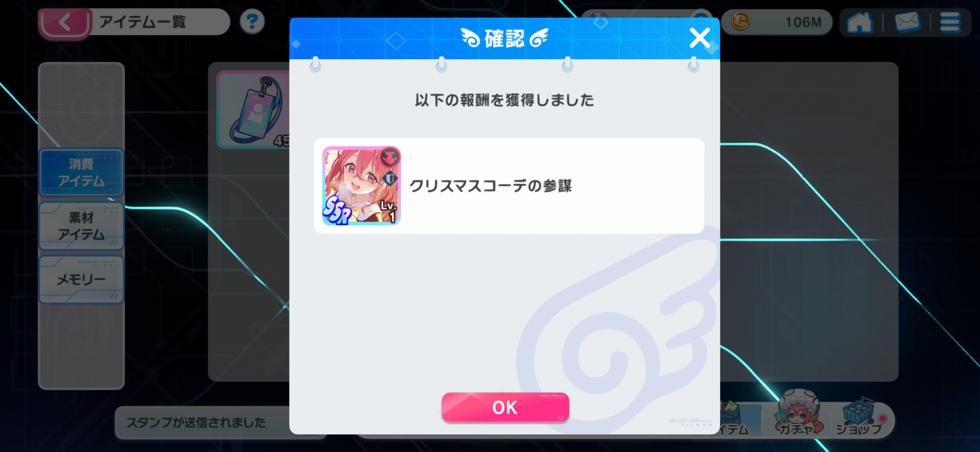
Task: Open the メモリー tab
Action: tap(81, 279)
